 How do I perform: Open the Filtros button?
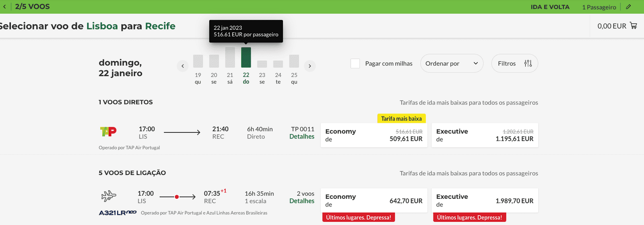(514, 63)
